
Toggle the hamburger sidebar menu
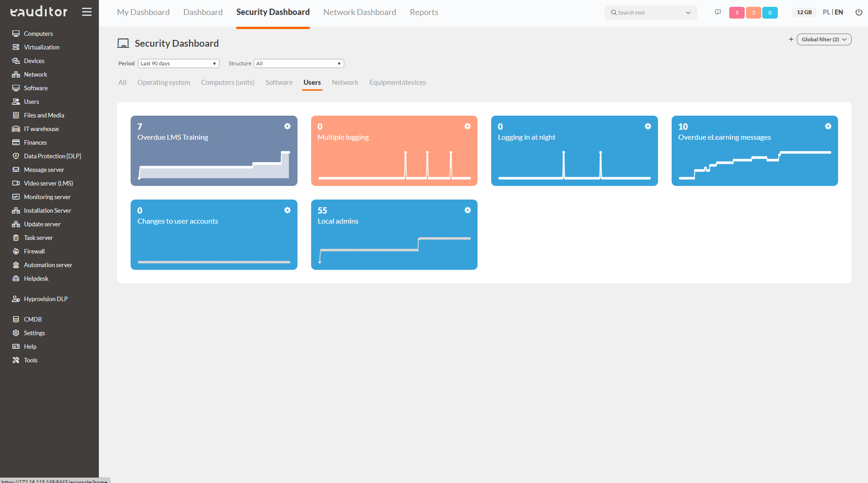point(87,12)
